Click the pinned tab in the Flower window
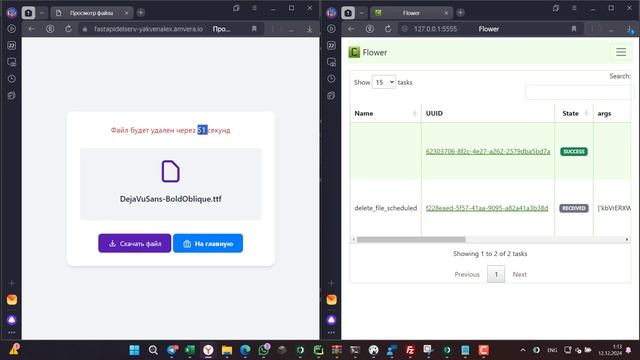 (x=348, y=13)
